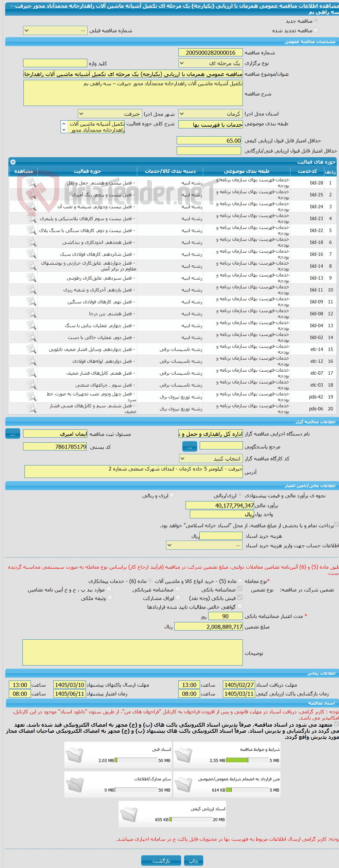Open view icon for row bld-24

[x=31, y=207]
